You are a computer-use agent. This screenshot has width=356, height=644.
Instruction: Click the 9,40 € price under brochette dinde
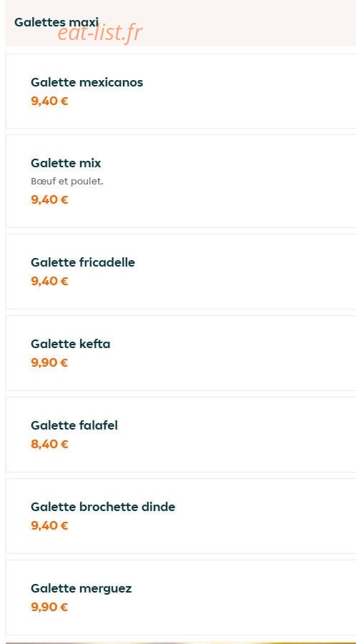click(x=49, y=526)
